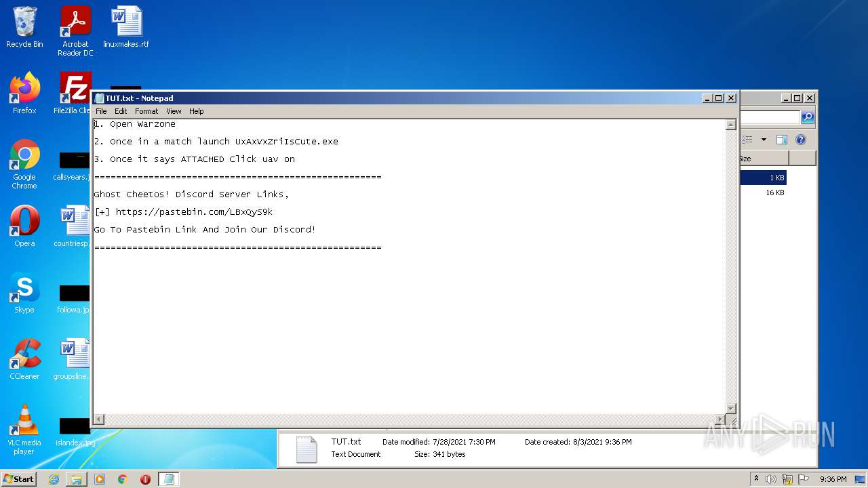Maximize the Notepad window
868x488 pixels.
[x=719, y=98]
